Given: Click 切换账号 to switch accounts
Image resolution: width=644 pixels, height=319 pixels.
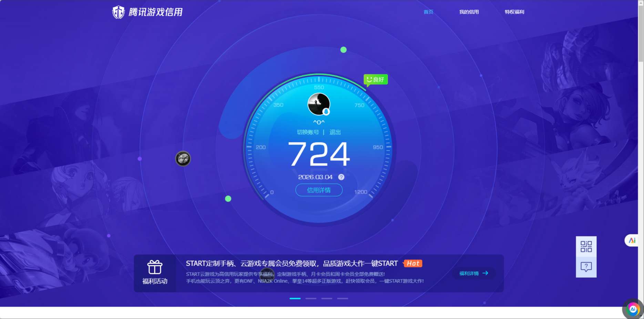Looking at the screenshot, I should (308, 132).
